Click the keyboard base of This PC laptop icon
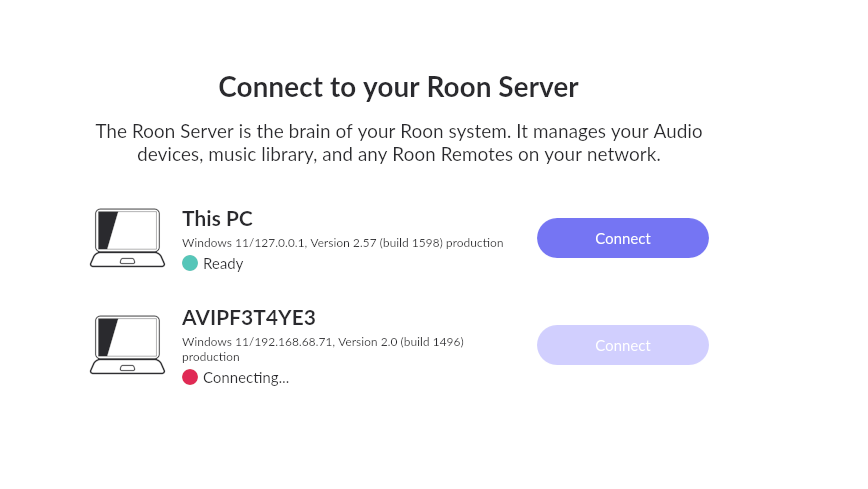 [127, 260]
